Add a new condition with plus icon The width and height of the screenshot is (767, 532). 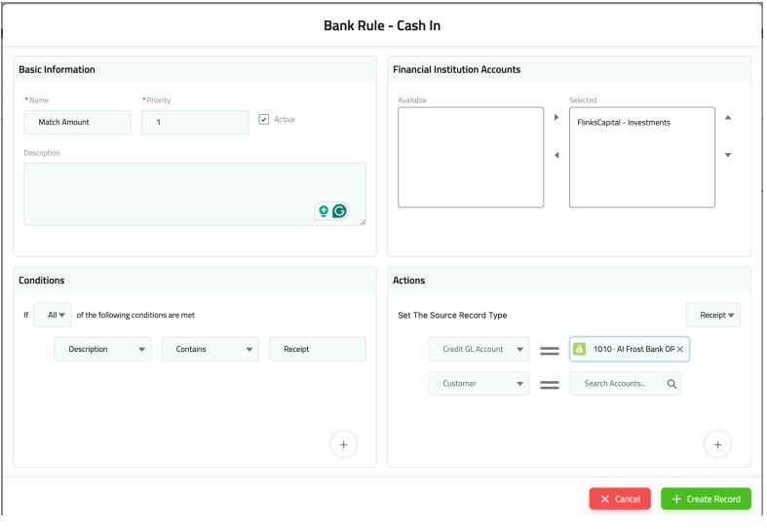(x=343, y=444)
